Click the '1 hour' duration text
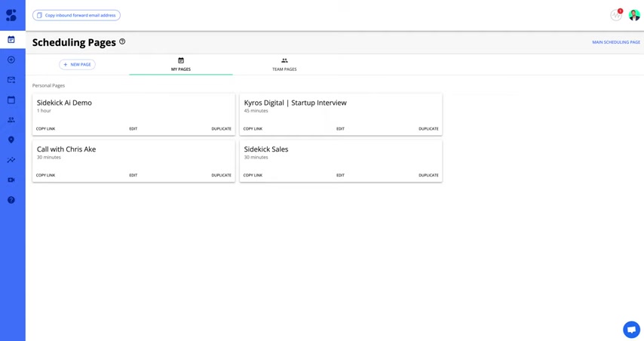This screenshot has height=341, width=644. click(44, 111)
